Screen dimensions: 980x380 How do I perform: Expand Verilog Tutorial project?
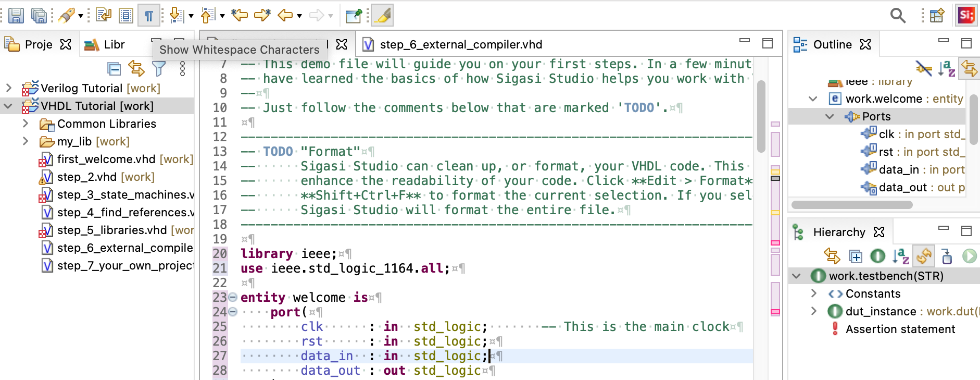pos(8,88)
